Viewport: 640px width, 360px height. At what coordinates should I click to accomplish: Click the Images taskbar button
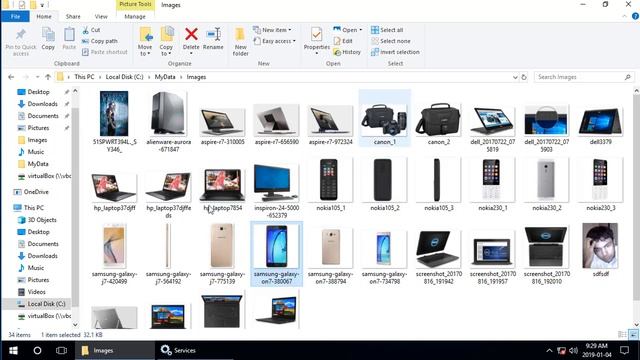tap(114, 350)
